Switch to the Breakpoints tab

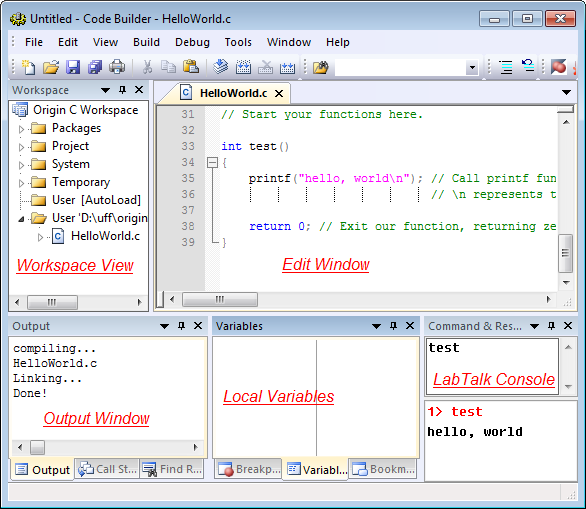click(x=249, y=469)
